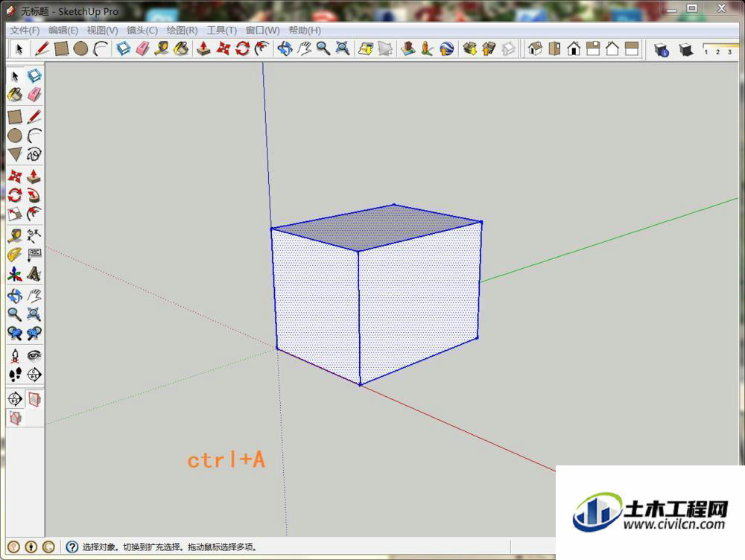This screenshot has height=560, width=745.
Task: Choose the Freehand tool in left palette
Action: [34, 154]
